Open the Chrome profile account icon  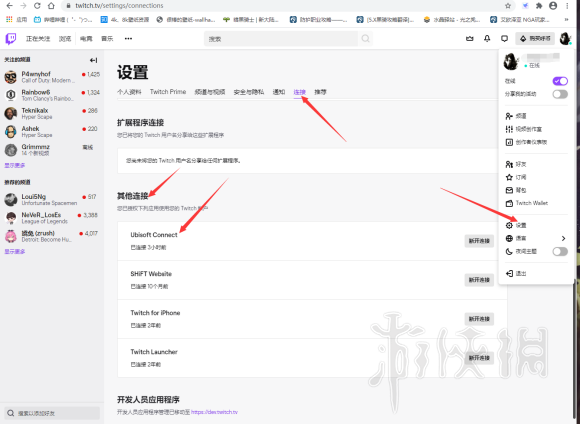(553, 6)
